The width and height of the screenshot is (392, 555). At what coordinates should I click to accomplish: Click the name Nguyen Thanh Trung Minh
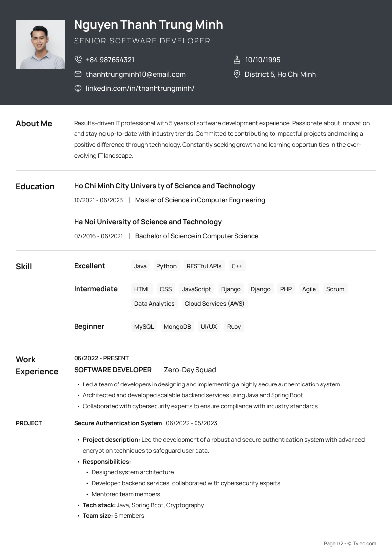(x=149, y=25)
